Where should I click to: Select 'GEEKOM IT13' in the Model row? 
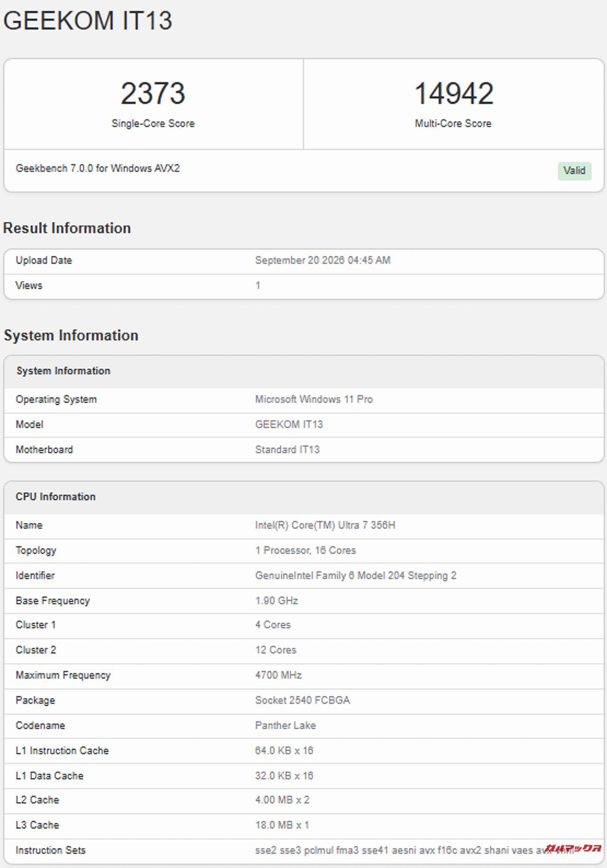(x=289, y=424)
